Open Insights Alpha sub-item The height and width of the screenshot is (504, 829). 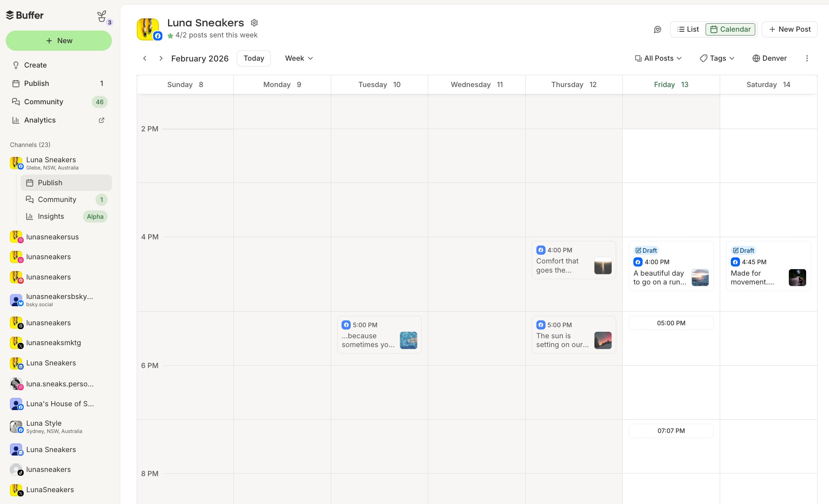coord(66,216)
